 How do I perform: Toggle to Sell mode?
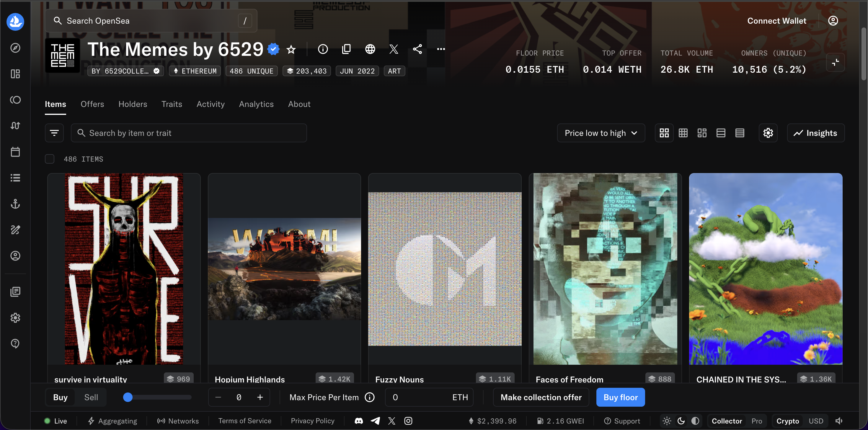pyautogui.click(x=91, y=397)
